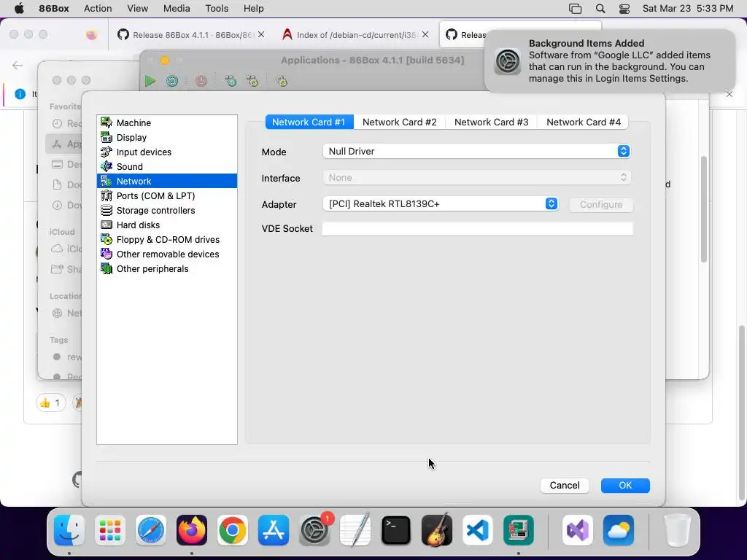This screenshot has height=560, width=747.
Task: Open Ports (COM & LPT) settings
Action: [167, 195]
